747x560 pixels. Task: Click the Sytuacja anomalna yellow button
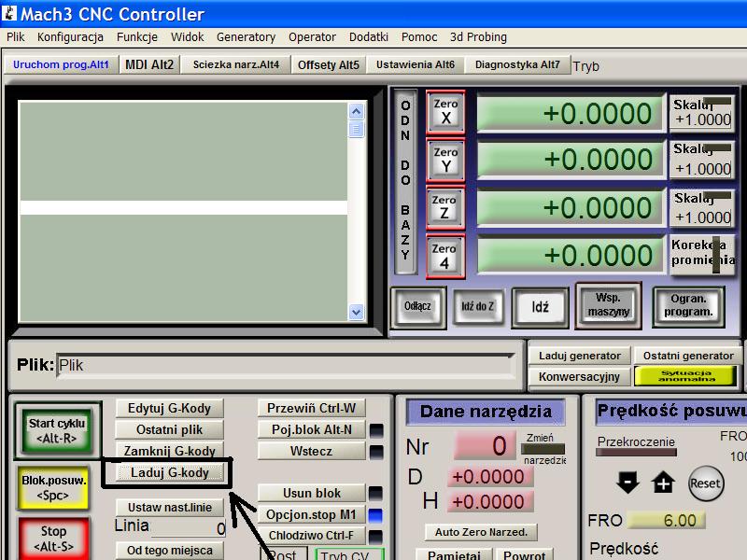tap(686, 376)
